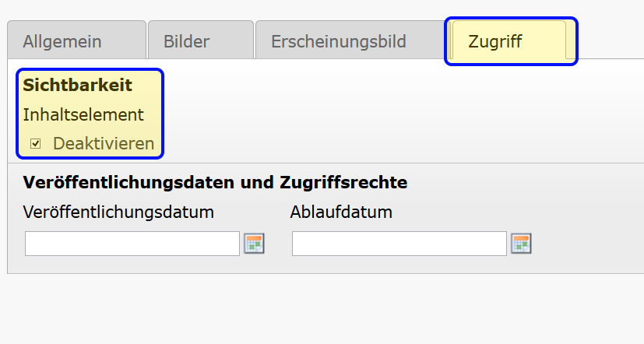Click the Ablaufdatum field label

click(x=341, y=212)
